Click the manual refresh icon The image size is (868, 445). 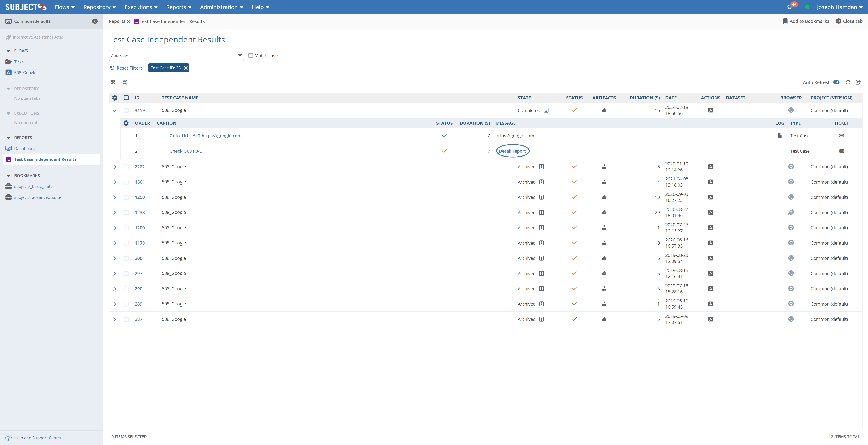coord(848,82)
